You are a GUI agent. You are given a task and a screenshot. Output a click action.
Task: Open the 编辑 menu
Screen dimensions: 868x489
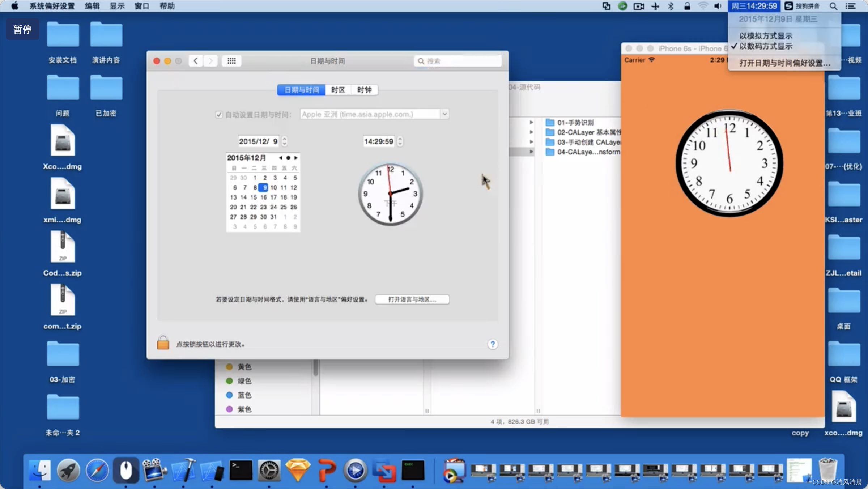(92, 6)
